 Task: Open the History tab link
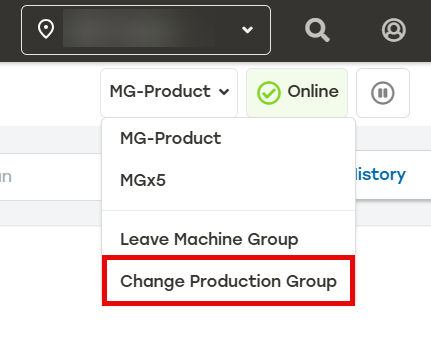point(381,174)
